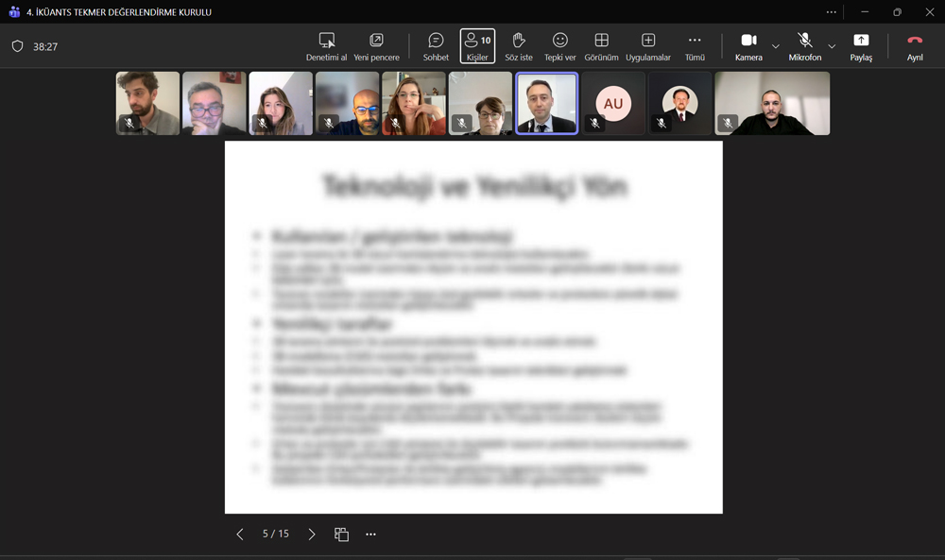Image resolution: width=945 pixels, height=560 pixels.
Task: Go to the previous slide
Action: [240, 535]
